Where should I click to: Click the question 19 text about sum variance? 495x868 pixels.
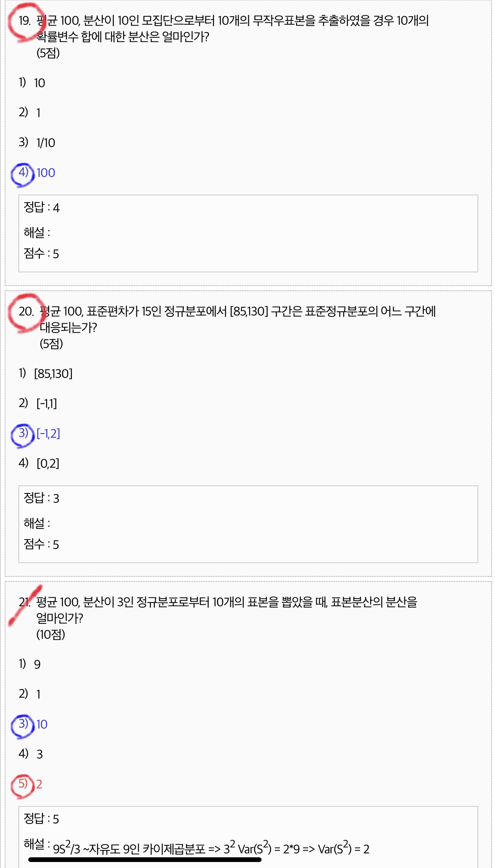[x=232, y=29]
